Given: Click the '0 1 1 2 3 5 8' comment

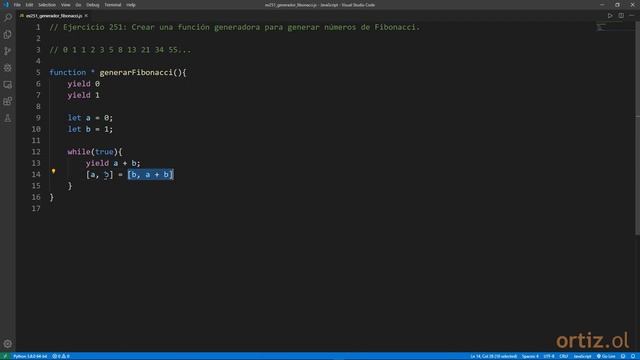Looking at the screenshot, I should (x=120, y=50).
